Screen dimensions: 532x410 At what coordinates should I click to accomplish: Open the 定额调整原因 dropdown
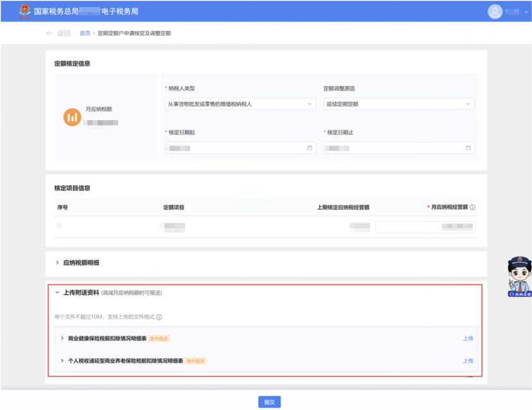(398, 103)
